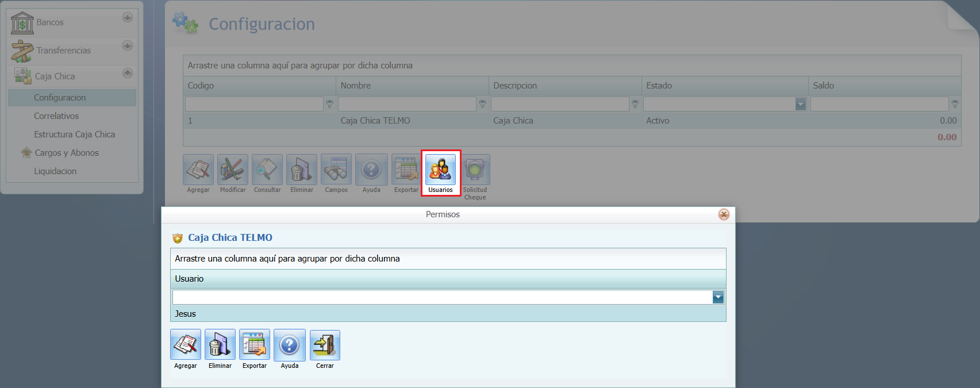Expand the Transferencias menu section

128,45
